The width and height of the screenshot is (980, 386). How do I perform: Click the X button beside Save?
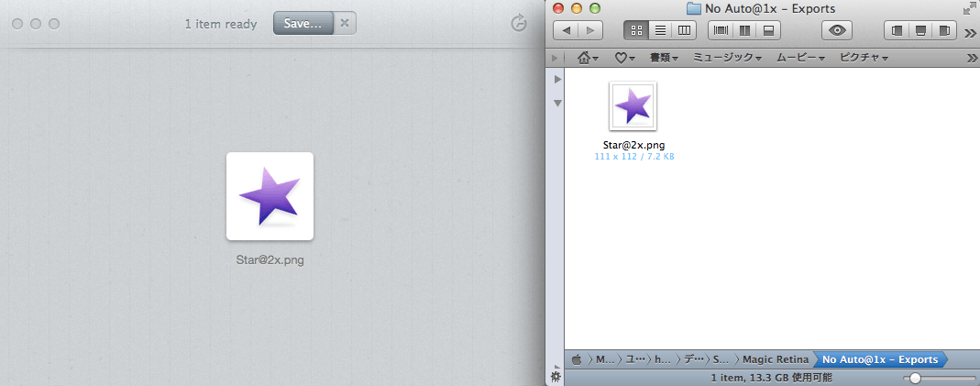point(344,24)
